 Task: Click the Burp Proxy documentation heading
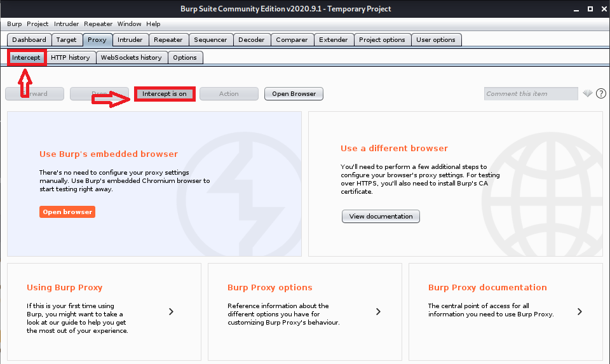pos(487,287)
